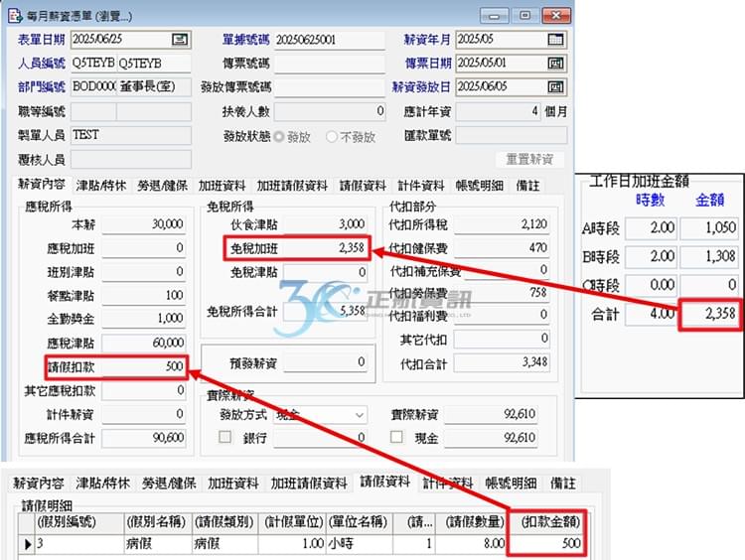Click the 匯款單號 input field
This screenshot has width=745, height=560.
(512, 135)
